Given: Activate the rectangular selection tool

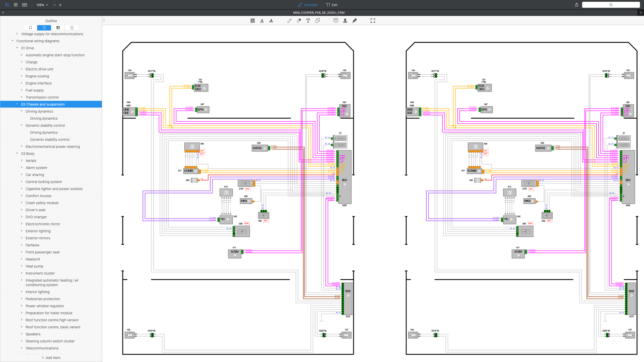Looking at the screenshot, I should coord(373,20).
